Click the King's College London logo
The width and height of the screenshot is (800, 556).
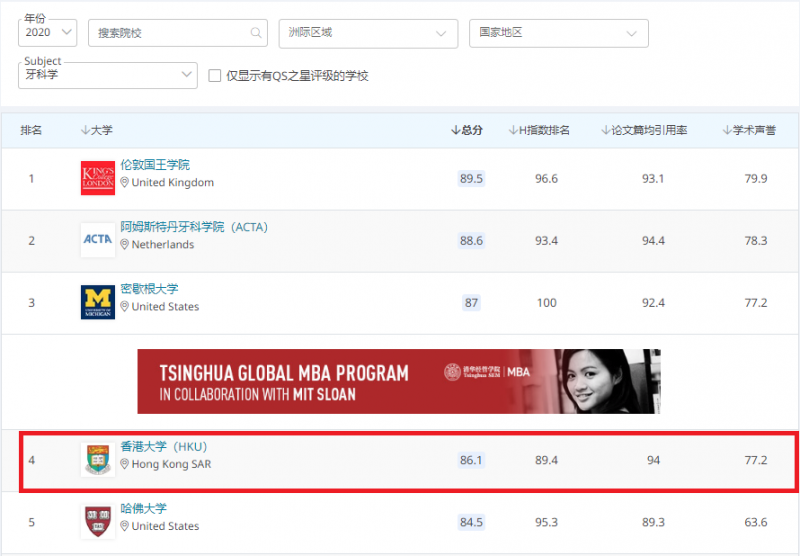98,178
